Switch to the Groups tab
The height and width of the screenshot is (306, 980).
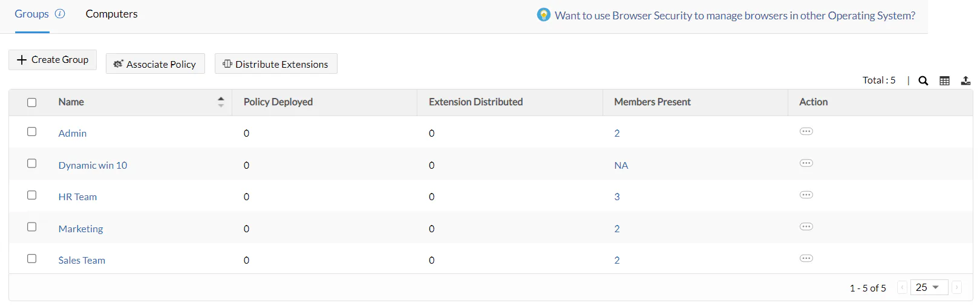click(x=31, y=14)
